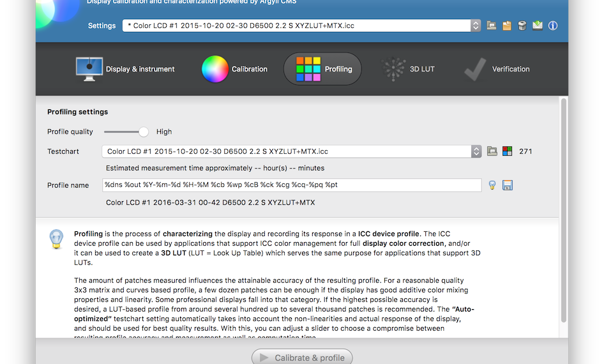Click the Profile name label
This screenshot has width=604, height=364.
point(68,185)
